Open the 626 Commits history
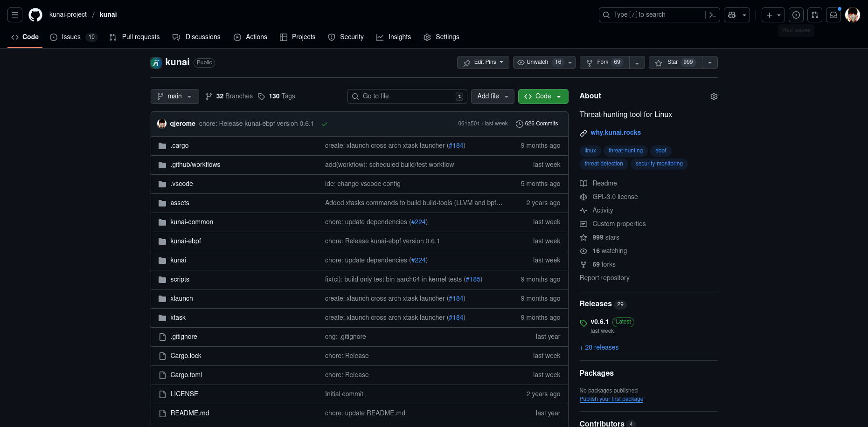Image resolution: width=868 pixels, height=427 pixels. [x=537, y=124]
